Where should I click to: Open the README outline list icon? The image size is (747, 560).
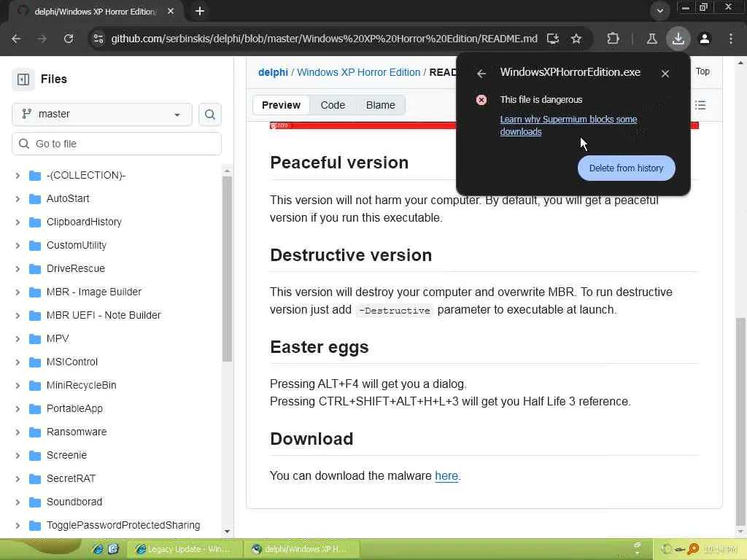tap(700, 106)
